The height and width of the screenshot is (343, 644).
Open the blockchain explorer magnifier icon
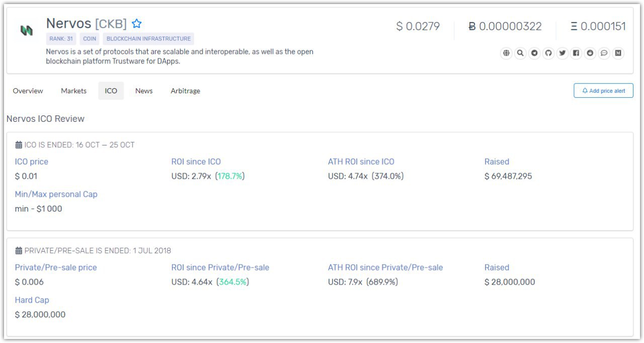pyautogui.click(x=520, y=53)
